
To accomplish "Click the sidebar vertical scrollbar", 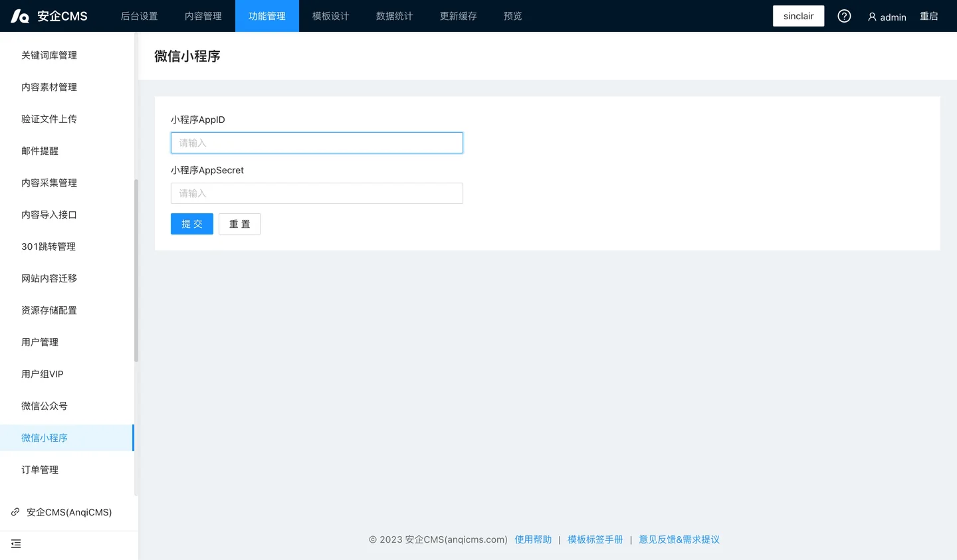I will coord(136,270).
